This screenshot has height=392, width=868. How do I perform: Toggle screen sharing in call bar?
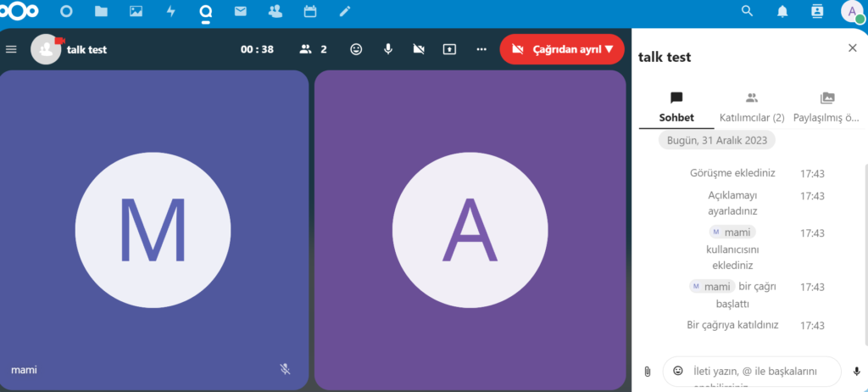[450, 49]
